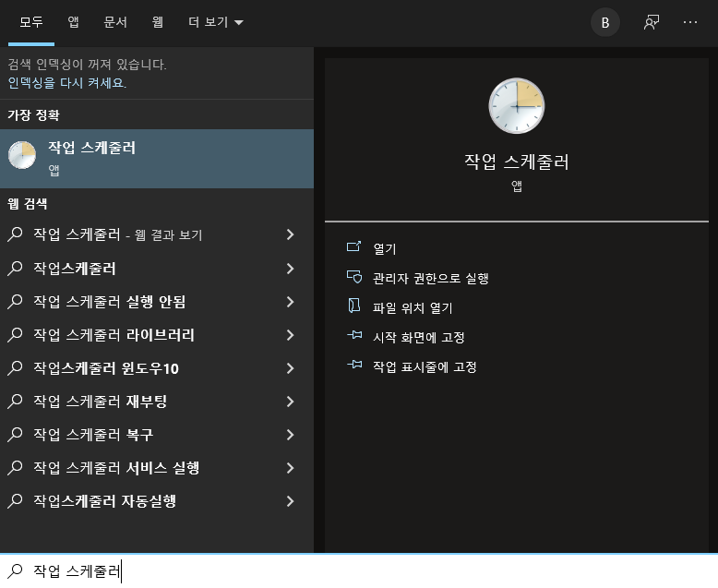The image size is (718, 588).
Task: Switch to the 모두 tab
Action: [31, 22]
